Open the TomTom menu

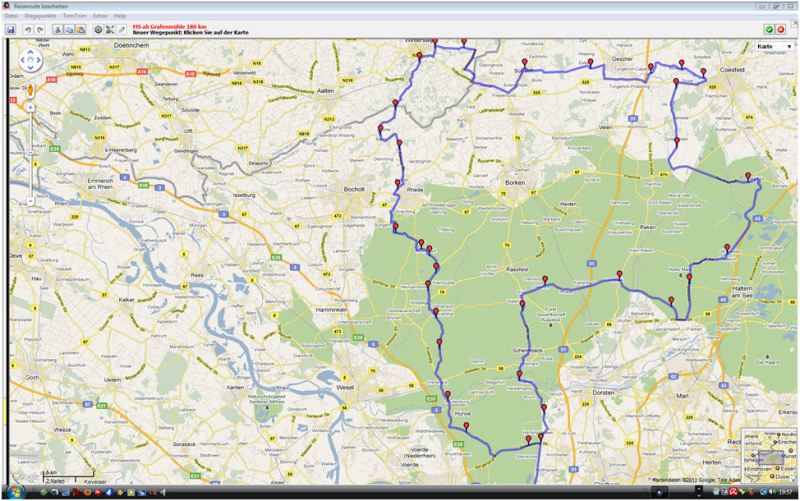pyautogui.click(x=74, y=16)
